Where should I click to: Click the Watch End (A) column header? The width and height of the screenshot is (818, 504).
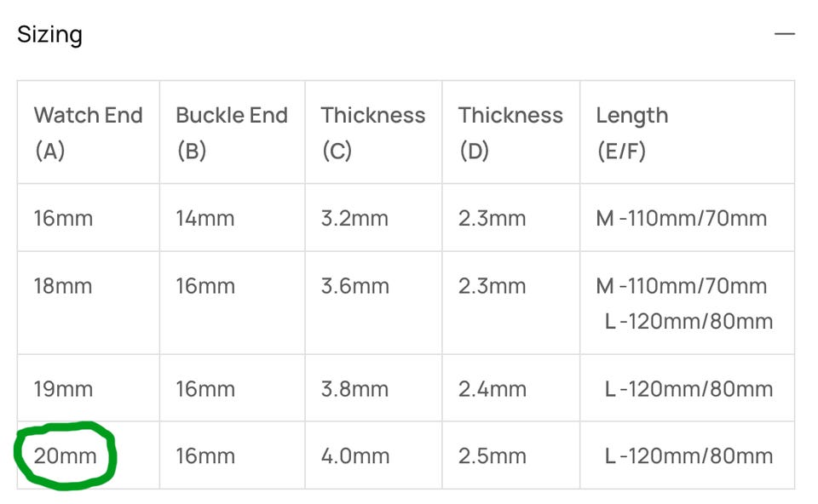click(x=88, y=132)
